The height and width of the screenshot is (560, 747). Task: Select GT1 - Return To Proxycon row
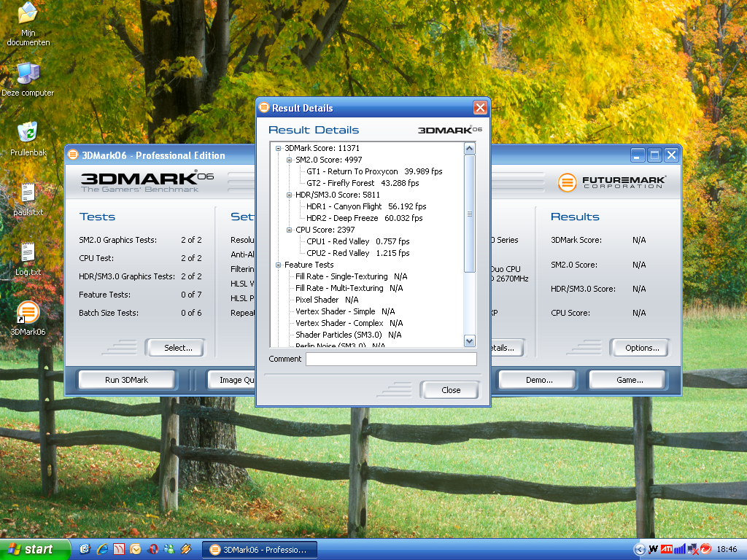click(x=374, y=171)
